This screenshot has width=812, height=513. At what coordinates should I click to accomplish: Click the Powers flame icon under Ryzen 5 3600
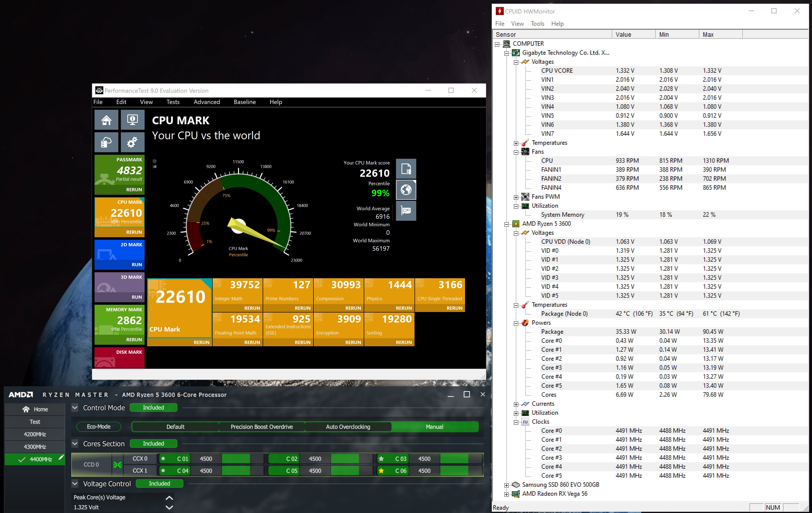click(525, 322)
